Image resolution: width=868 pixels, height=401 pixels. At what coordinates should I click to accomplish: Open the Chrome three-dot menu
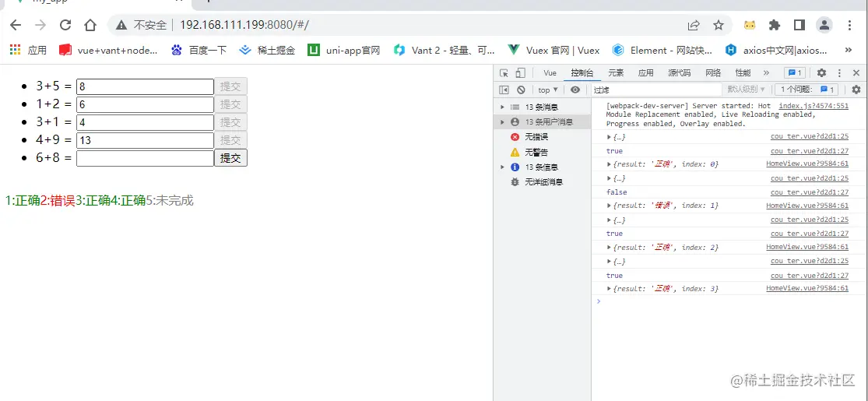[850, 25]
